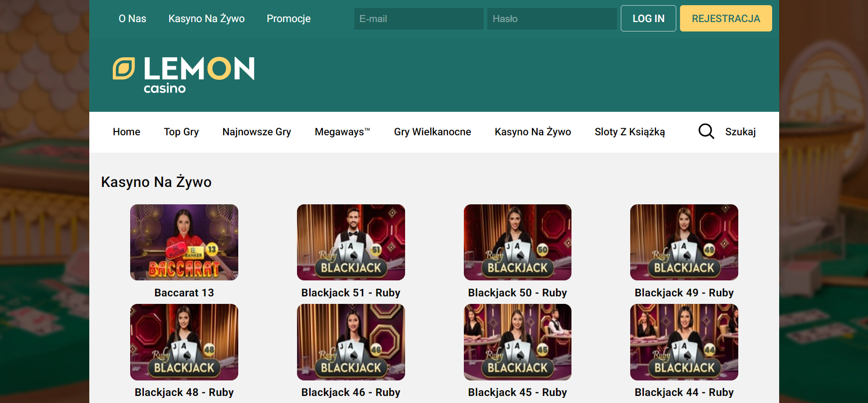Open O Nas in top bar
Viewport: 868px width, 403px height.
coord(133,19)
